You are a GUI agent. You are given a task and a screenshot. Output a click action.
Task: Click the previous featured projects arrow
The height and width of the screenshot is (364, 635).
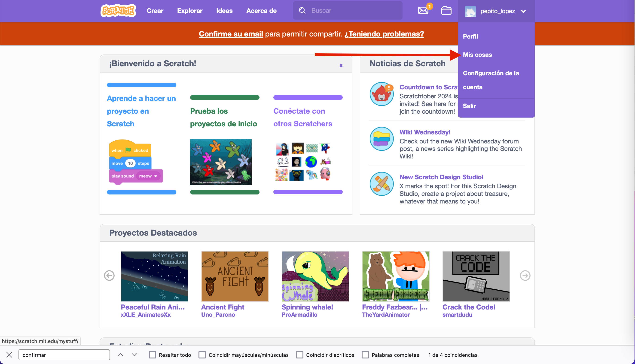click(109, 276)
